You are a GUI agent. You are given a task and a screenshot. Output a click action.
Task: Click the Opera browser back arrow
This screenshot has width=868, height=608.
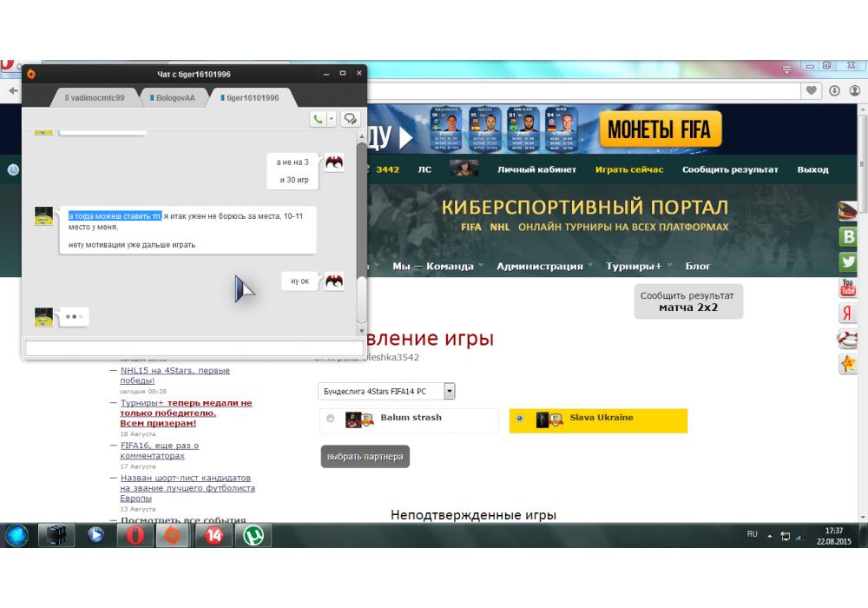(x=13, y=90)
